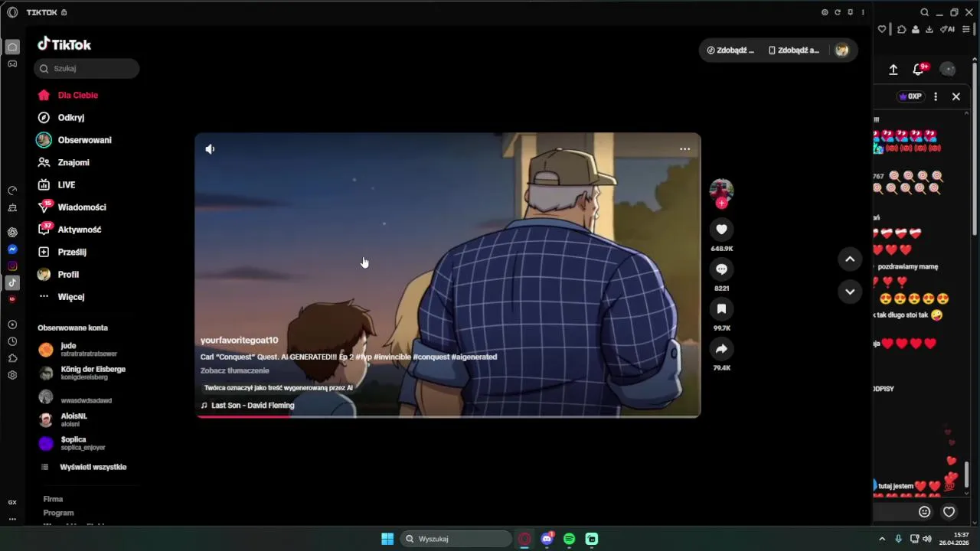The image size is (980, 551).
Task: Open the video's three-dot options menu
Action: [684, 149]
